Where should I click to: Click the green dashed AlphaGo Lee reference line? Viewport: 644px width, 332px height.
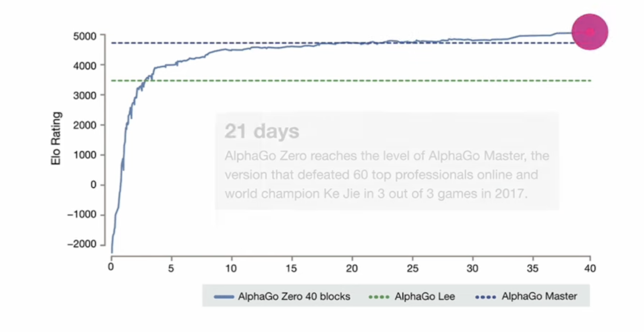(x=351, y=81)
